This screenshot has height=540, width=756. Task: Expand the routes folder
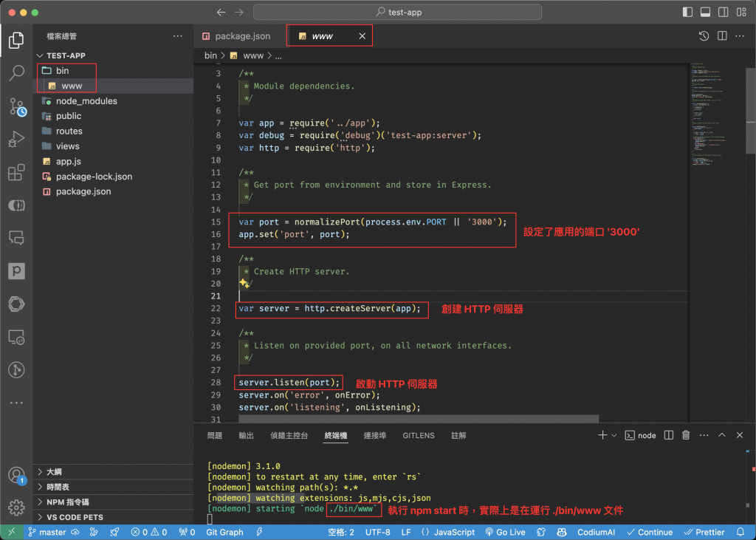pyautogui.click(x=113, y=131)
